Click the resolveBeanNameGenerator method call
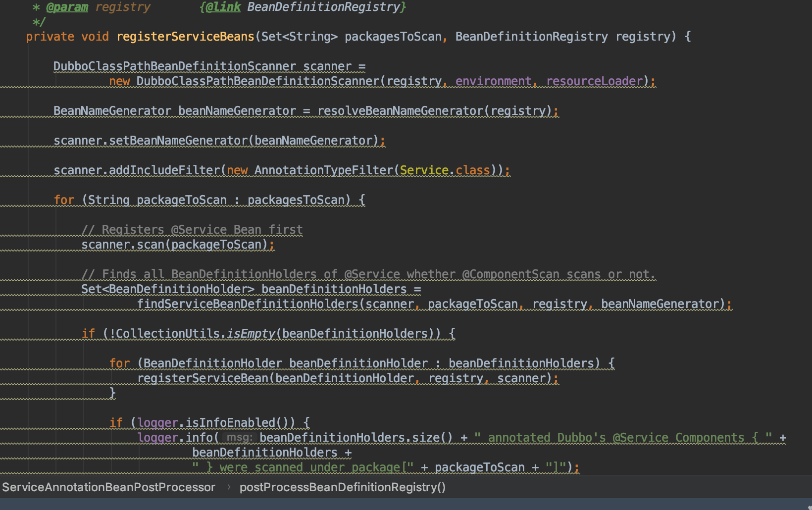Screen dimensions: 812x510 pyautogui.click(x=400, y=111)
